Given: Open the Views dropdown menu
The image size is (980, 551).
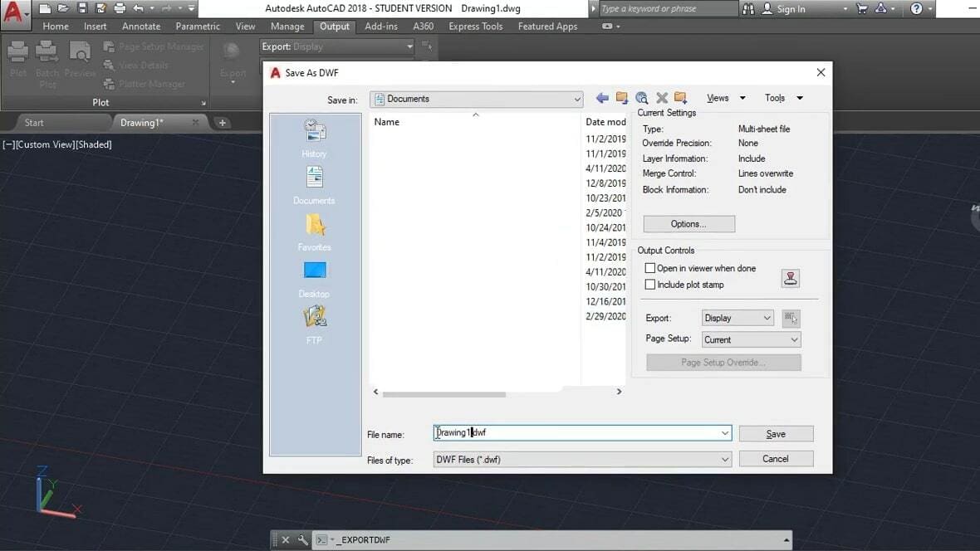Looking at the screenshot, I should 726,98.
